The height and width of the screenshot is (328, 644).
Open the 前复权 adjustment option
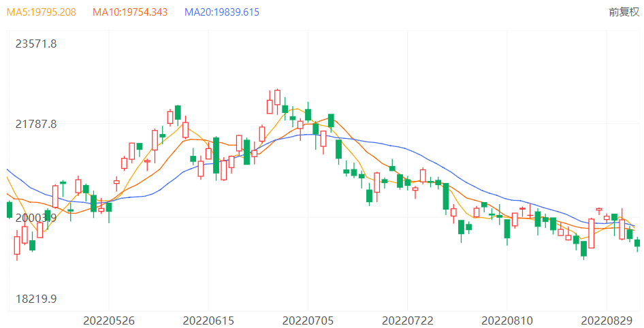click(624, 12)
